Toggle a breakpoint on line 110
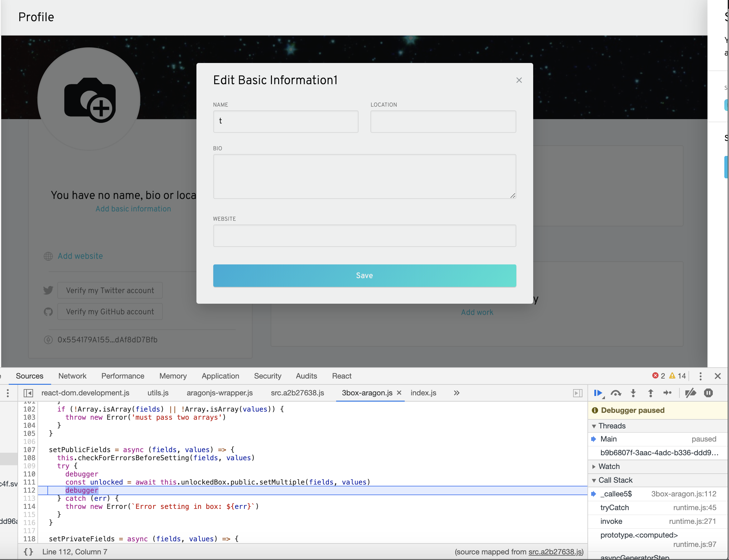The width and height of the screenshot is (729, 560). (30, 474)
